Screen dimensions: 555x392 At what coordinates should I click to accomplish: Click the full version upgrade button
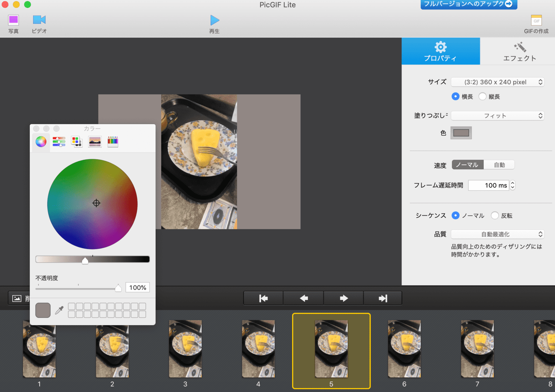pyautogui.click(x=468, y=4)
